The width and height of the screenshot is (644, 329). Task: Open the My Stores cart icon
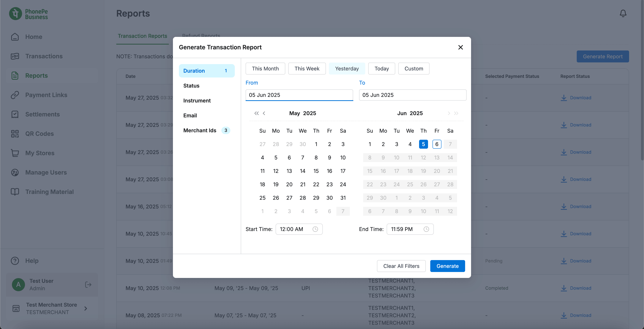(x=15, y=153)
